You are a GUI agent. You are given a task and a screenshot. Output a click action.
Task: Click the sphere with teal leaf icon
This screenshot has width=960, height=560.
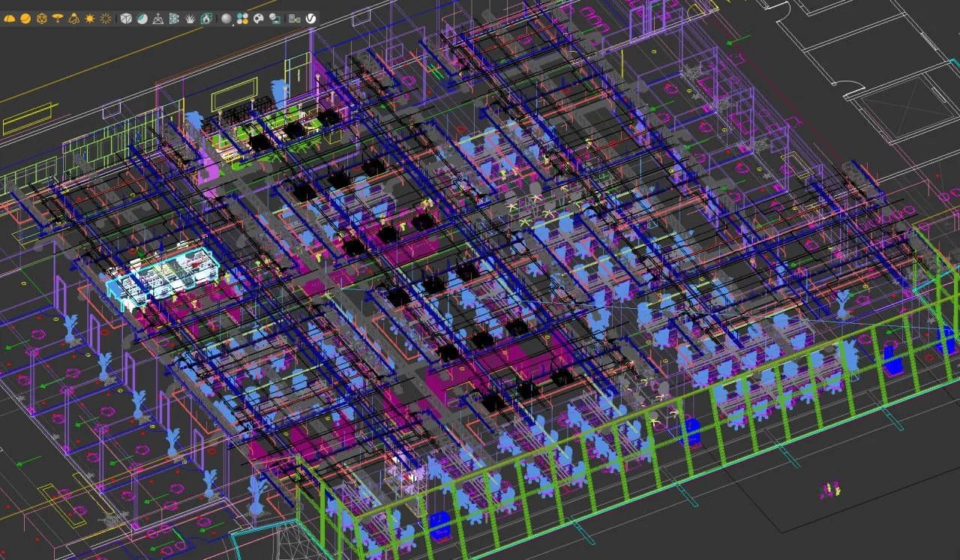142,18
